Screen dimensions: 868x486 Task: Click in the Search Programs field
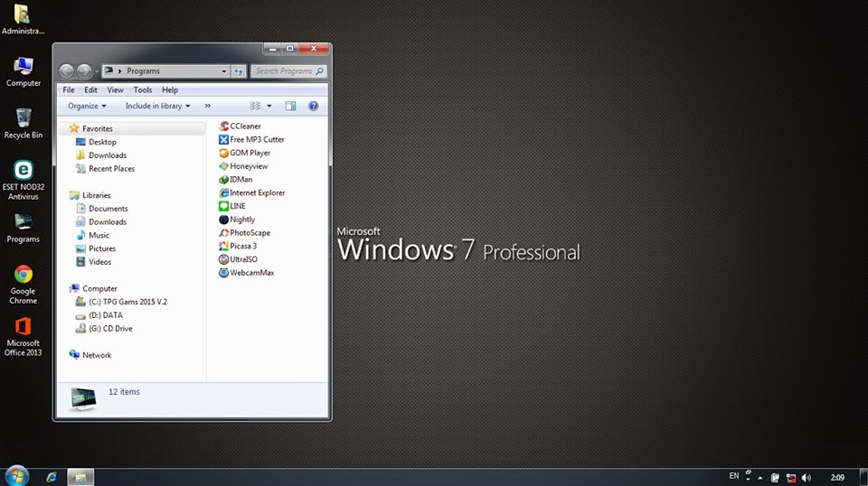point(289,70)
